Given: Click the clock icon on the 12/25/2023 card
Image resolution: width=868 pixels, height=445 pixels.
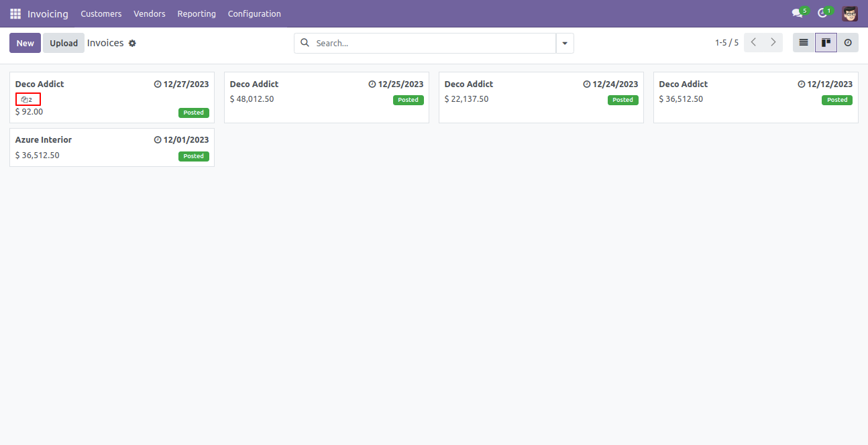Looking at the screenshot, I should tap(372, 84).
